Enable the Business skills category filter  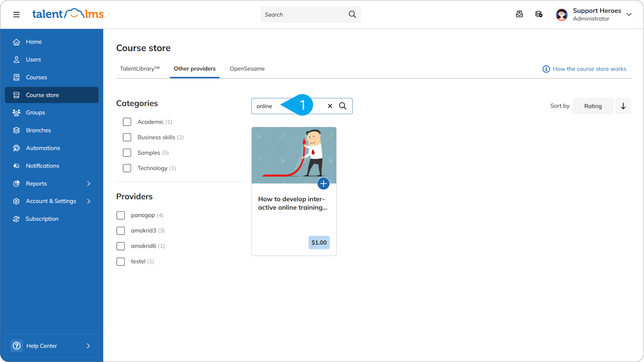[127, 137]
